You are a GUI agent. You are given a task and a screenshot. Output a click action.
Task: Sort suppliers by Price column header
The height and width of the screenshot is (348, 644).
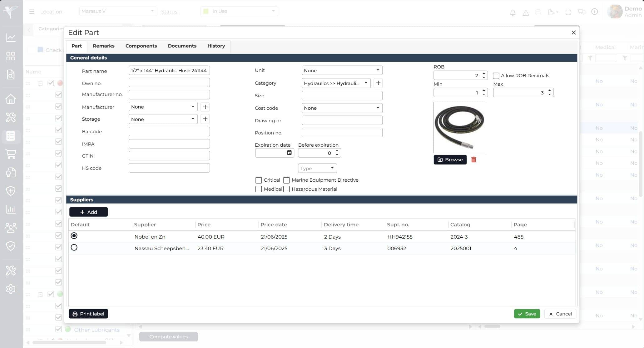(204, 224)
